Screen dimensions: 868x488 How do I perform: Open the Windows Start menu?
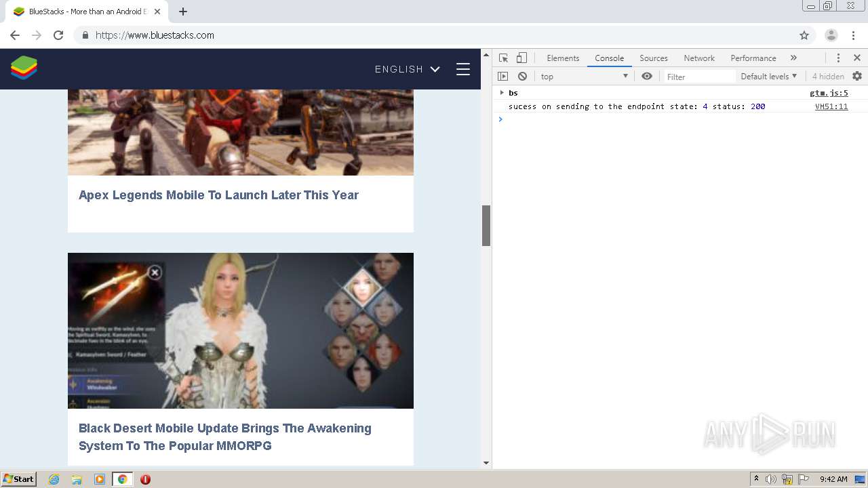coord(19,479)
